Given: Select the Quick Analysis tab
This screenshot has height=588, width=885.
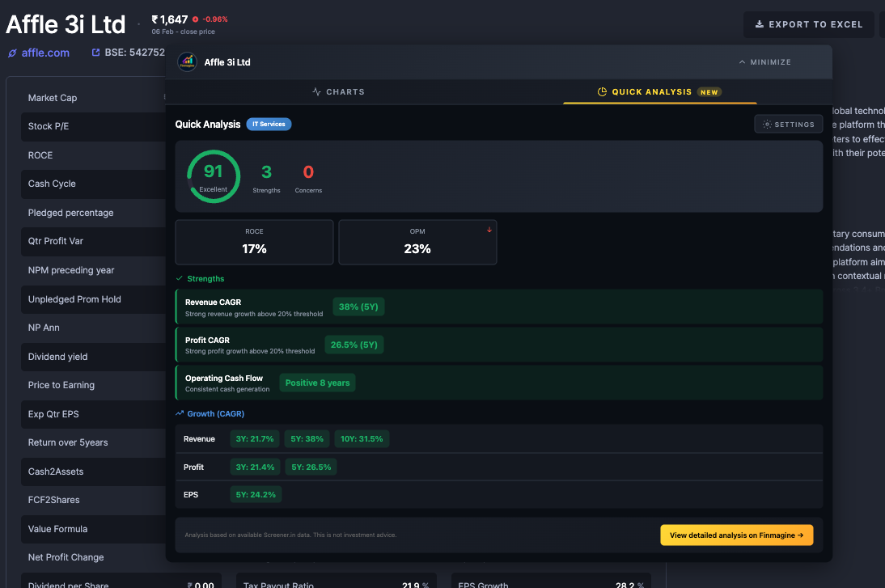Looking at the screenshot, I should (659, 92).
